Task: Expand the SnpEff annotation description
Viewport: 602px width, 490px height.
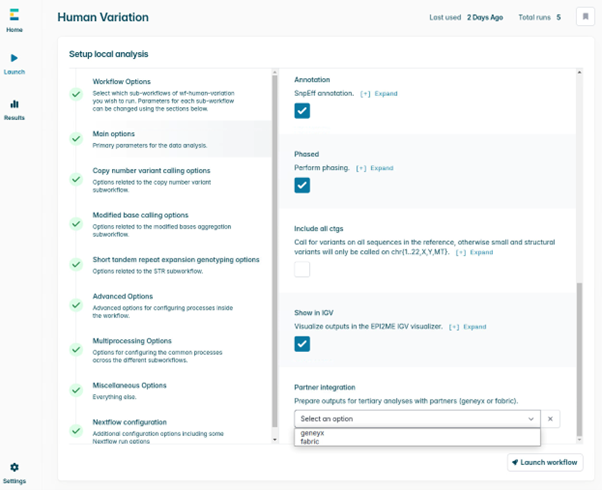Action: [379, 94]
